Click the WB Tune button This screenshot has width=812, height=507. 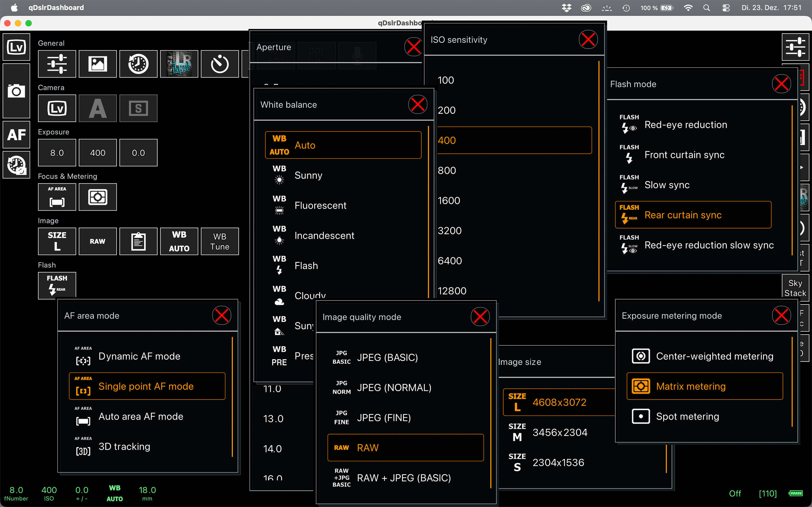click(220, 241)
